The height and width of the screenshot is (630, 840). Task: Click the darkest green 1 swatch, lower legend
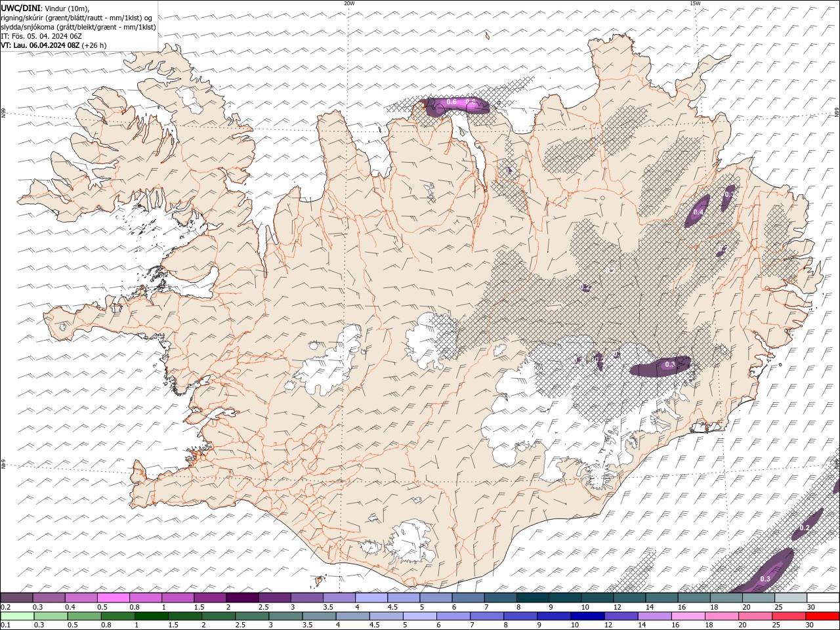coord(151,616)
